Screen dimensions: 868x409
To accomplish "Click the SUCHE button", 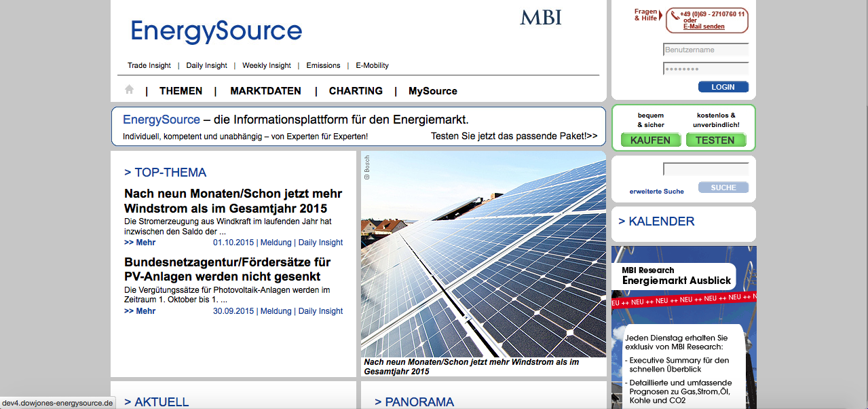I will tap(723, 188).
